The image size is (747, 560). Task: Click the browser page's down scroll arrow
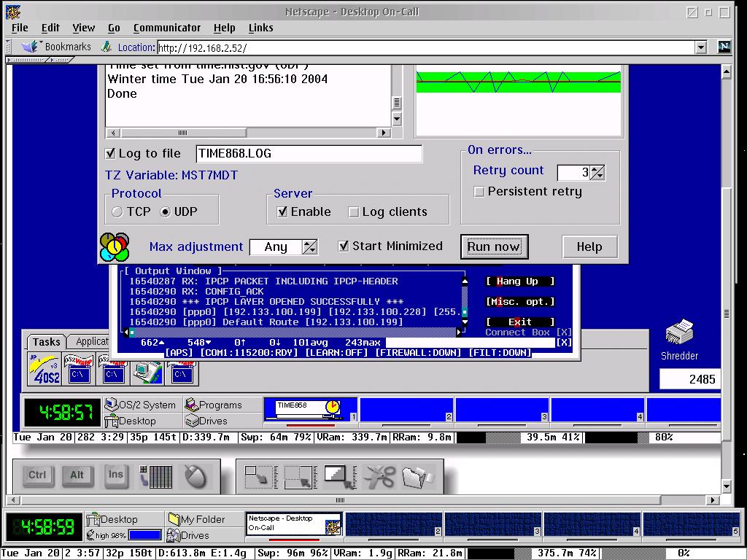point(726,486)
